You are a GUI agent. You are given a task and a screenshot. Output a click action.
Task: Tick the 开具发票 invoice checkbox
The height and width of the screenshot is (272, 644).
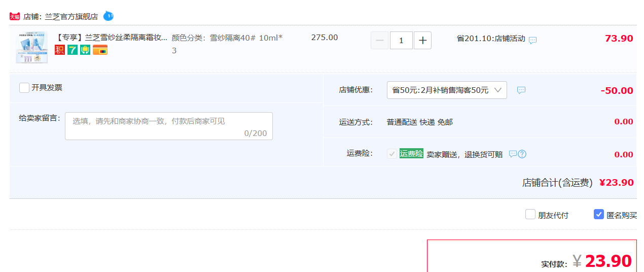click(24, 88)
